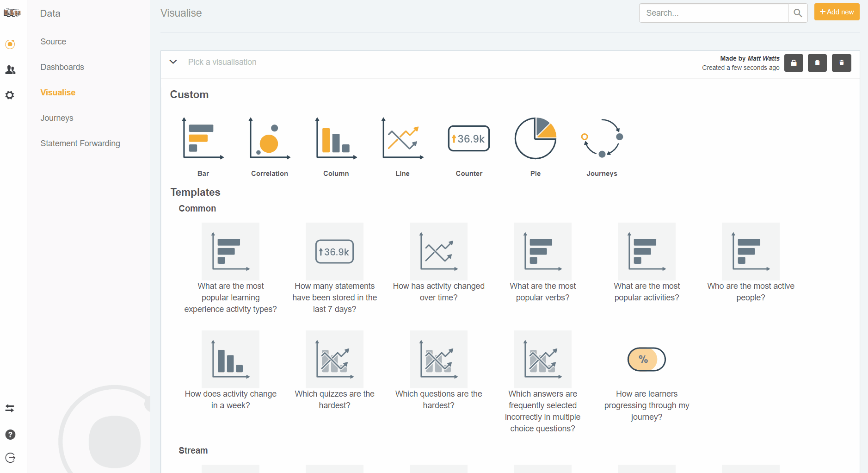Open the Pick a visualisation dropdown
The width and height of the screenshot is (868, 473).
click(222, 62)
